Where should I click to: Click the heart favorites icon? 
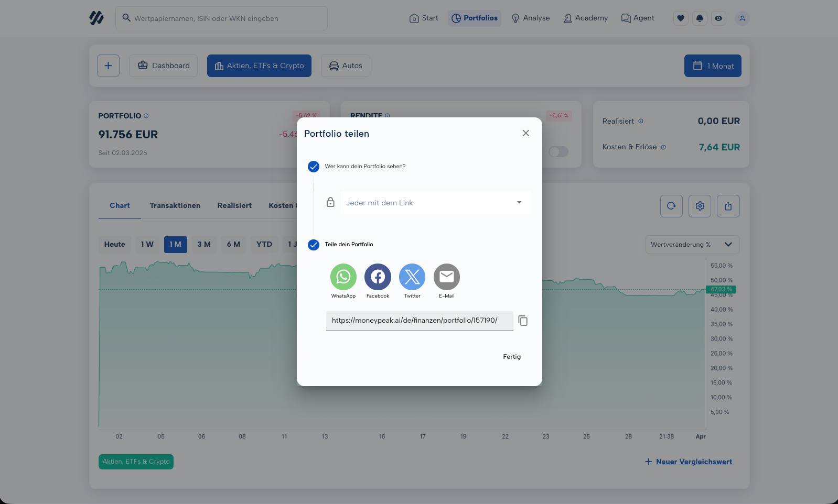click(x=681, y=18)
